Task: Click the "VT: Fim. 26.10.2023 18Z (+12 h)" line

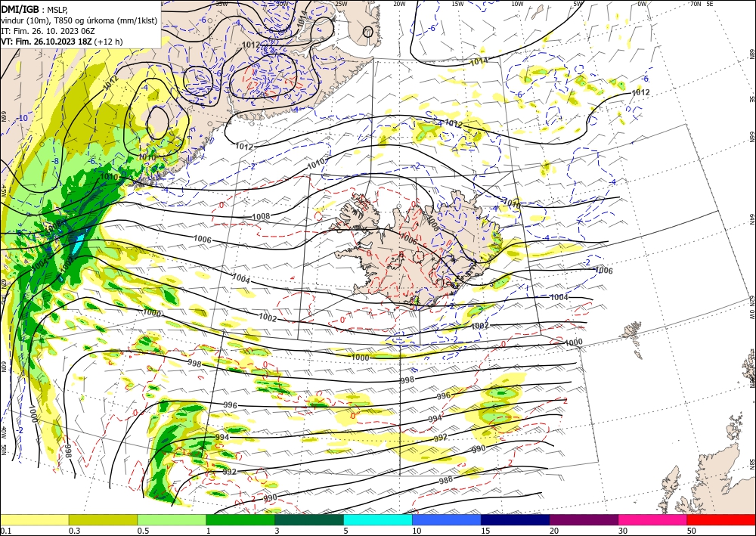Action: point(62,42)
